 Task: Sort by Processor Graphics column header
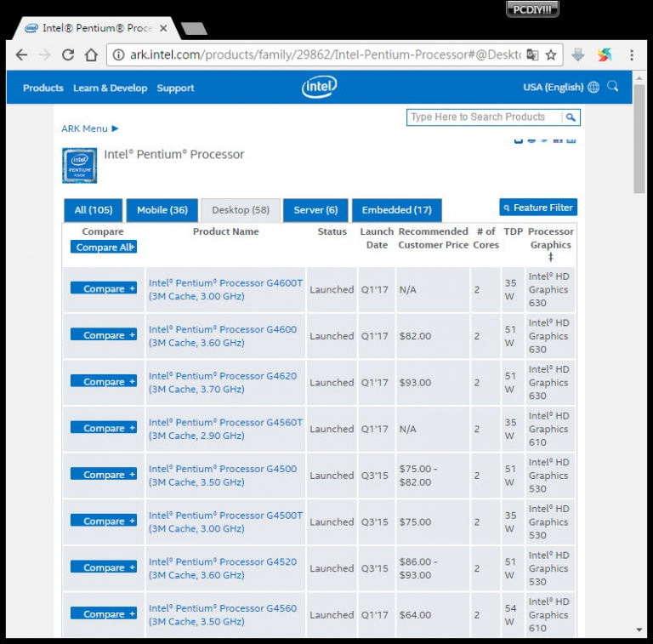tap(551, 244)
